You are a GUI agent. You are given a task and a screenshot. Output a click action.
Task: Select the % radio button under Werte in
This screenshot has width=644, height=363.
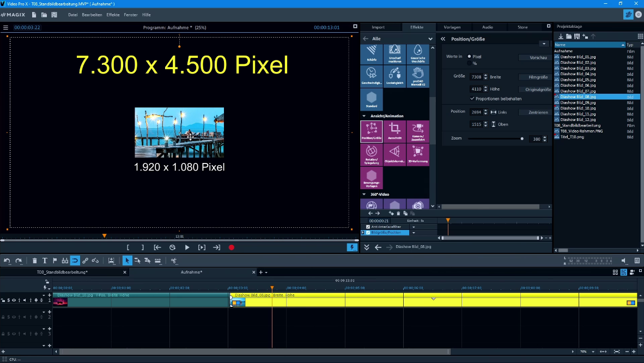470,64
